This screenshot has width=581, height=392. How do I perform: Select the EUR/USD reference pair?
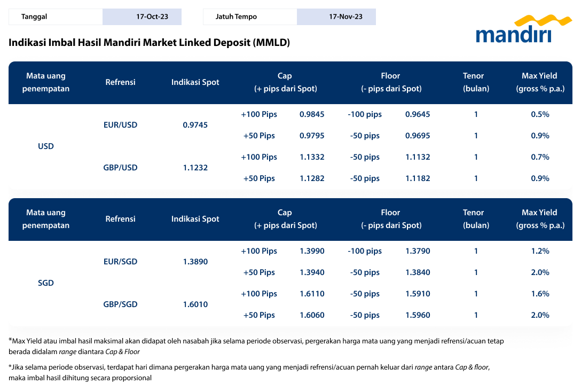[121, 125]
